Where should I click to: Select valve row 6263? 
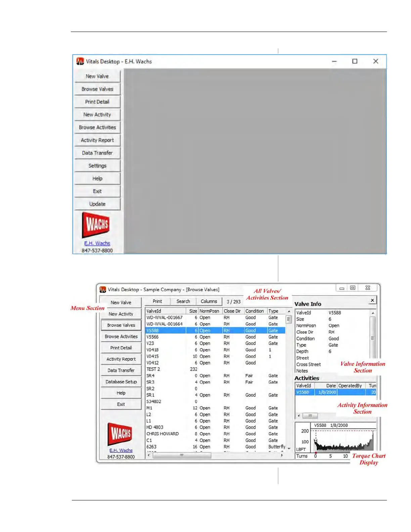click(x=215, y=447)
